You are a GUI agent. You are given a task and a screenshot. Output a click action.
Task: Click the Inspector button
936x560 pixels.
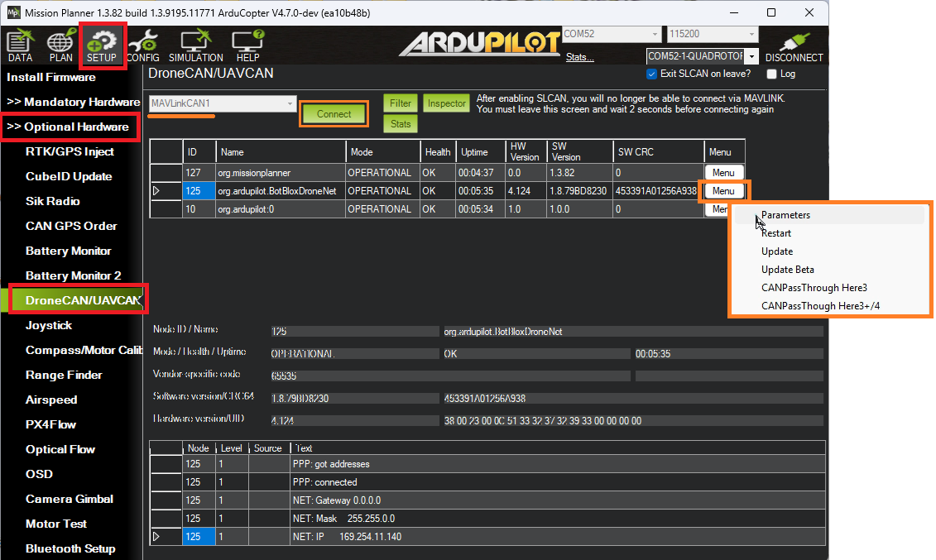coord(446,103)
